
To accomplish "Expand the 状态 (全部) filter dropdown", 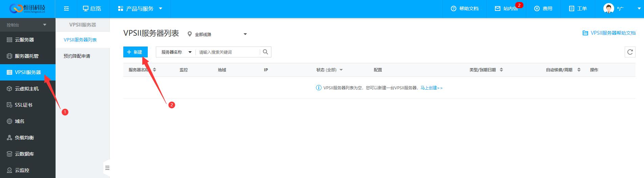I will coord(329,70).
